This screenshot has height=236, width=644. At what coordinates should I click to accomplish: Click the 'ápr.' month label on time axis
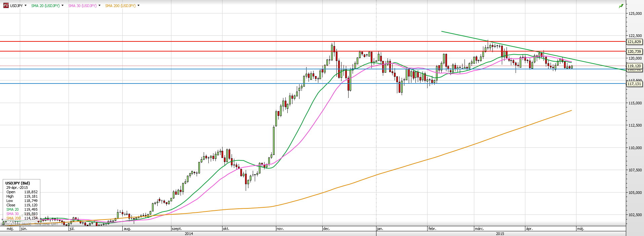(529, 229)
